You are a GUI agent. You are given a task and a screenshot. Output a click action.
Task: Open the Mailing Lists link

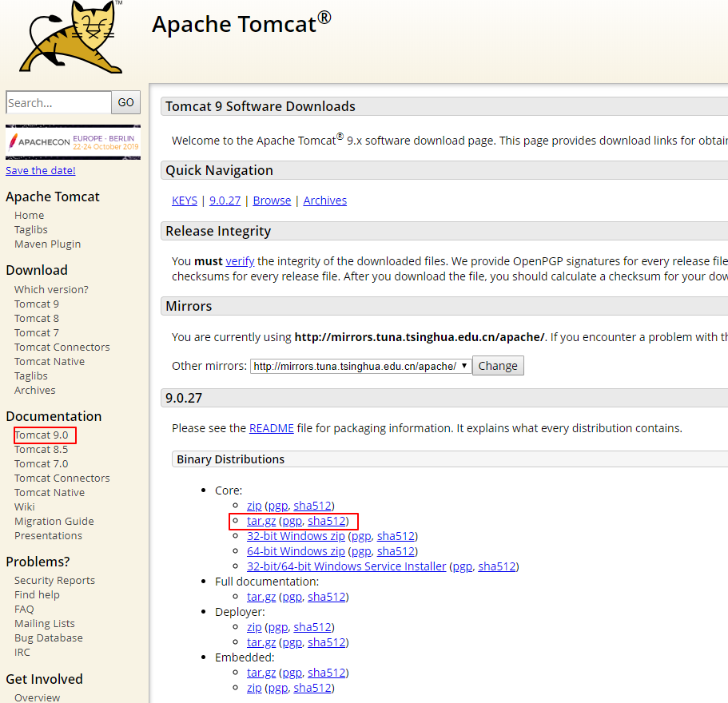click(45, 624)
